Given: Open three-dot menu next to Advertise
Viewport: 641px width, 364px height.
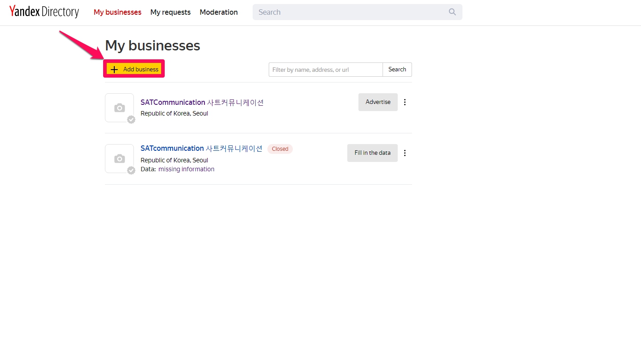Looking at the screenshot, I should 405,102.
